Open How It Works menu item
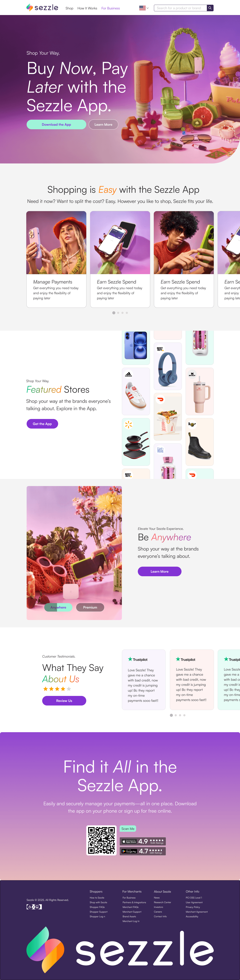 pyautogui.click(x=87, y=8)
